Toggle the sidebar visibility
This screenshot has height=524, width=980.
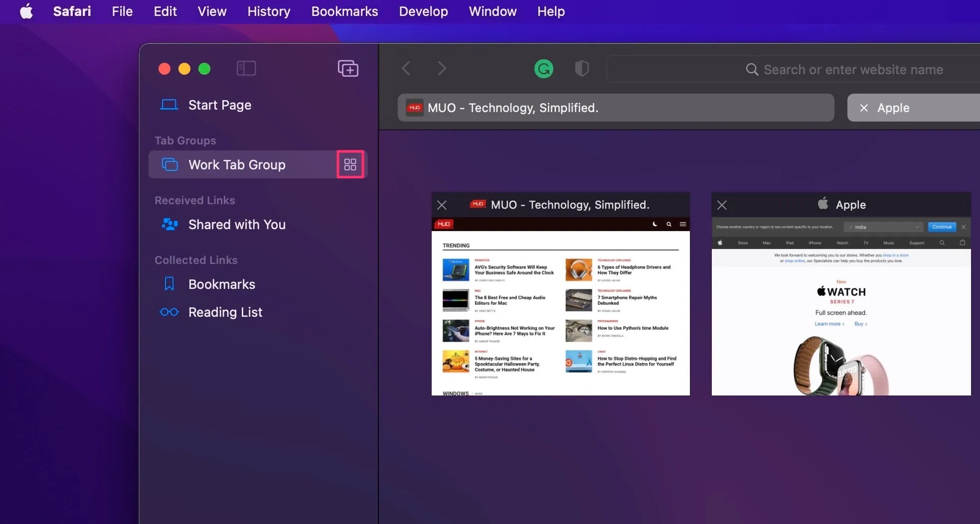click(246, 68)
